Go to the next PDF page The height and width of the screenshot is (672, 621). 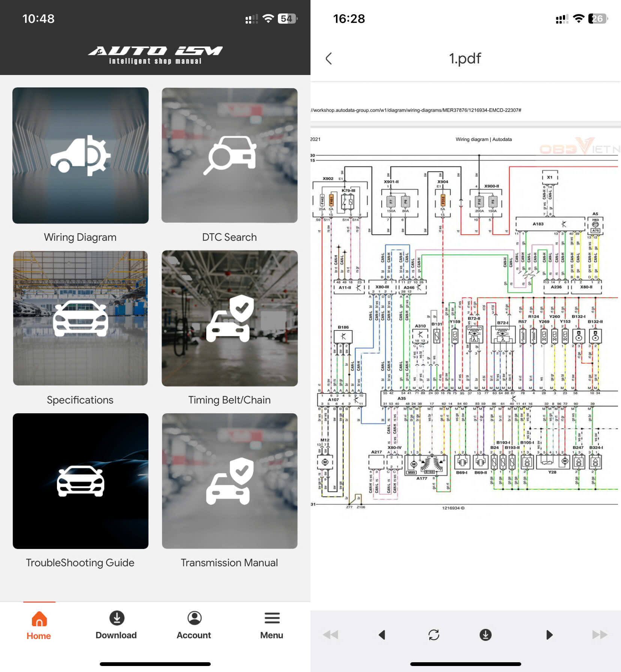(549, 634)
